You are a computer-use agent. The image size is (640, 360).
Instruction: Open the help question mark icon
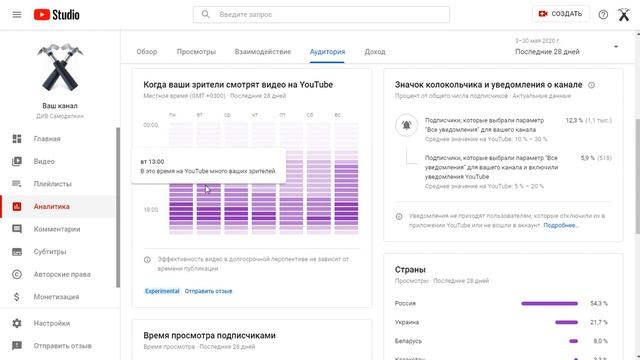tap(603, 15)
